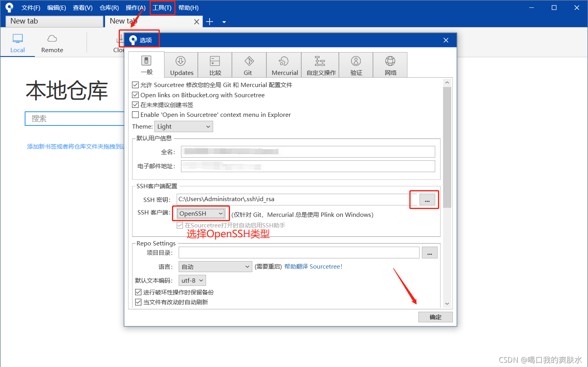
Task: Click the Sourcetree logo in title bar
Action: (x=9, y=7)
